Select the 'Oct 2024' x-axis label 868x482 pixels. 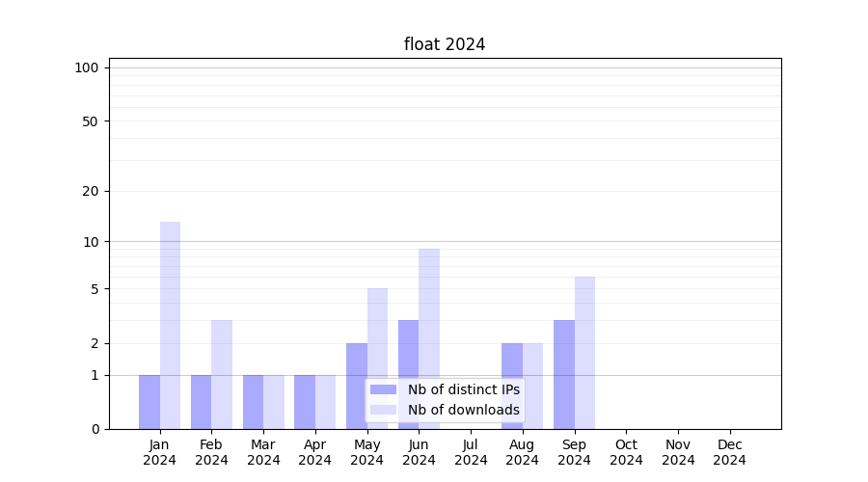point(626,452)
